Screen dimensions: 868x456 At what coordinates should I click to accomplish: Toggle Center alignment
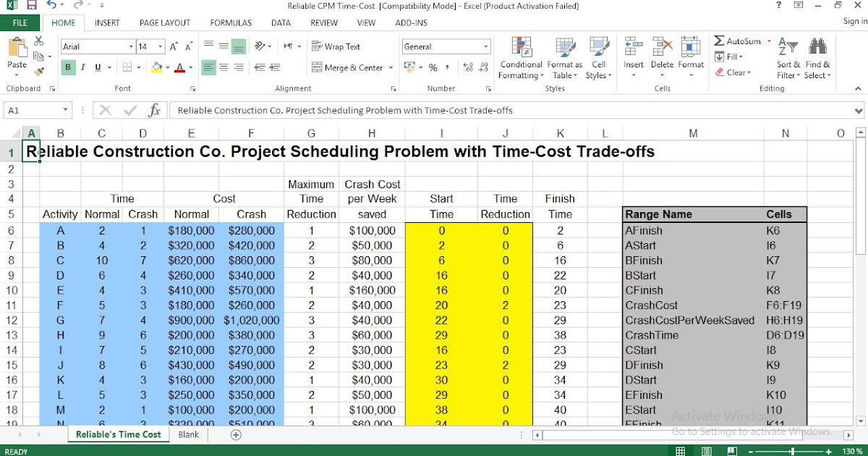tap(224, 67)
